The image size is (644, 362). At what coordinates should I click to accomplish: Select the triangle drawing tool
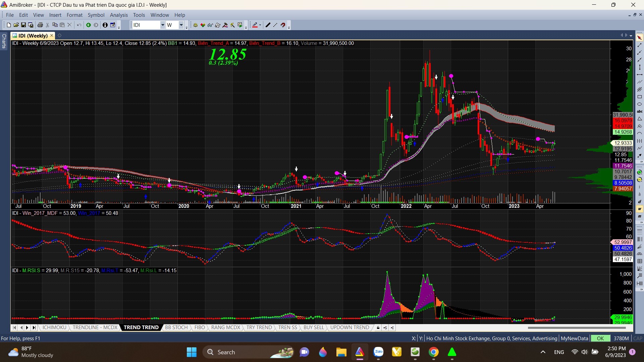coord(640,119)
